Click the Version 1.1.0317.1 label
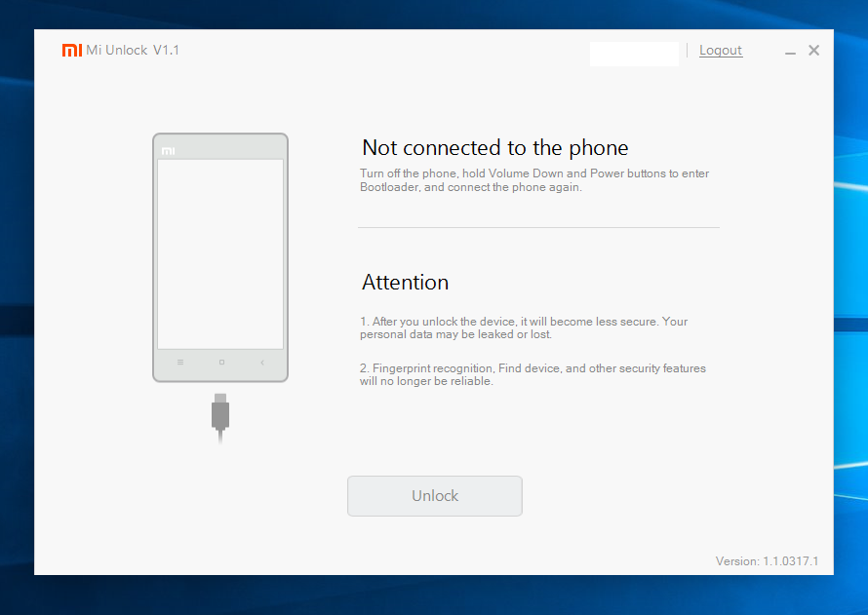The width and height of the screenshot is (868, 615). (x=767, y=561)
